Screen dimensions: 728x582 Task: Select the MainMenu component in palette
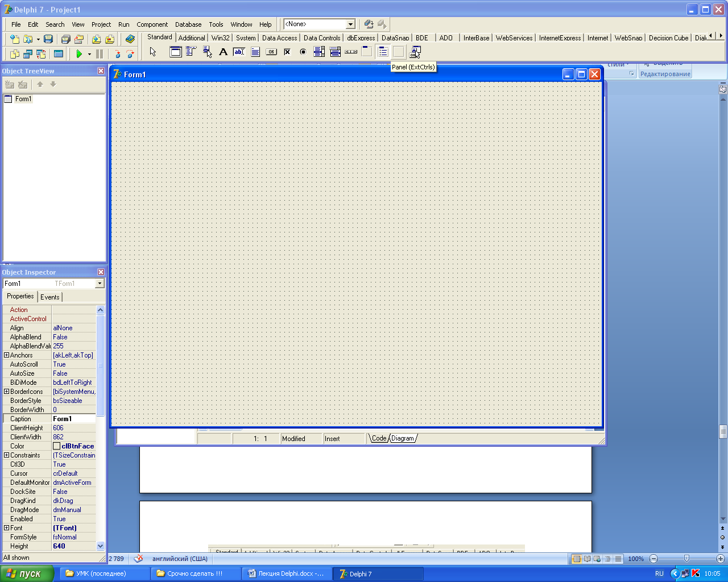point(192,52)
